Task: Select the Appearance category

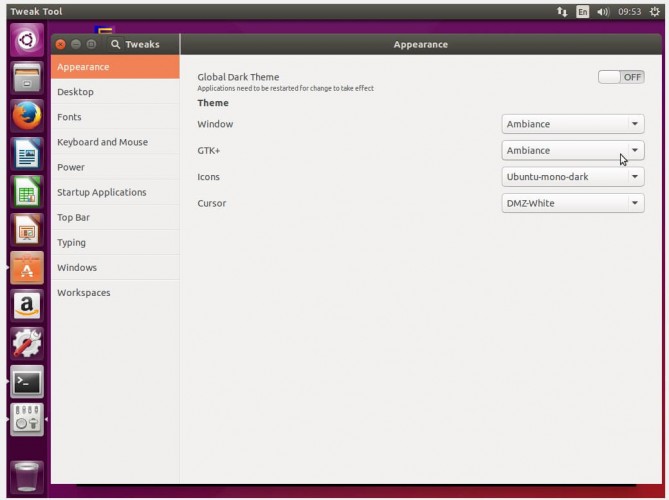Action: (115, 67)
